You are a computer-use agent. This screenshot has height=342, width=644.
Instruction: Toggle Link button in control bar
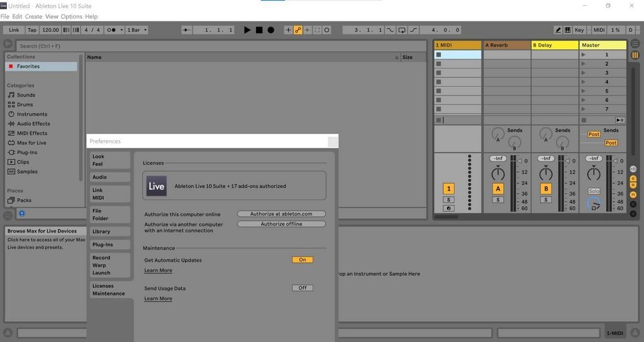(x=14, y=30)
